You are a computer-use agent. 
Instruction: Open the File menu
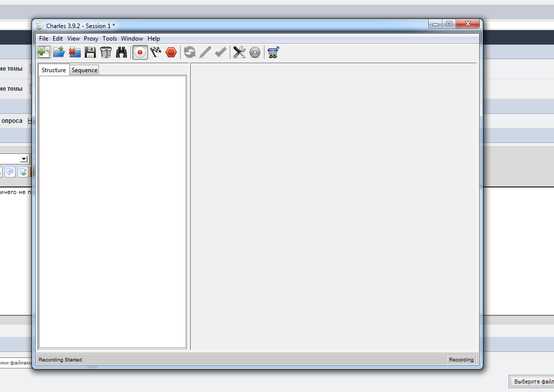click(x=44, y=39)
